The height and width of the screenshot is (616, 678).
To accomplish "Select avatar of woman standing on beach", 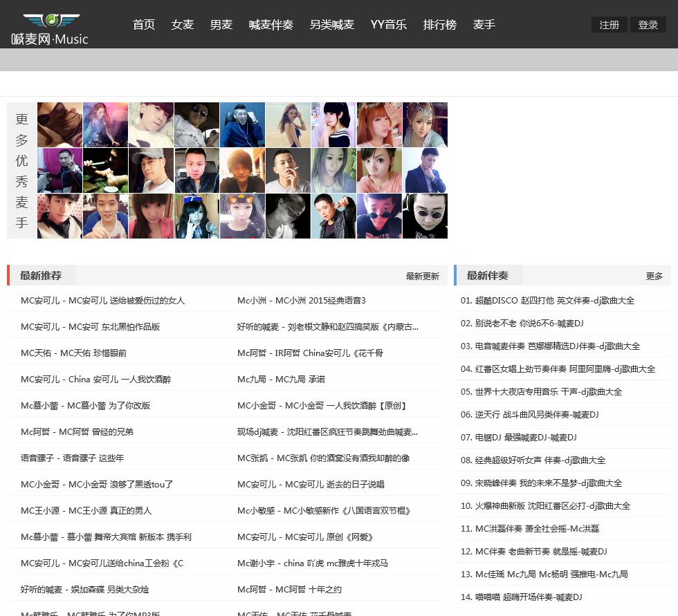I will click(x=288, y=124).
